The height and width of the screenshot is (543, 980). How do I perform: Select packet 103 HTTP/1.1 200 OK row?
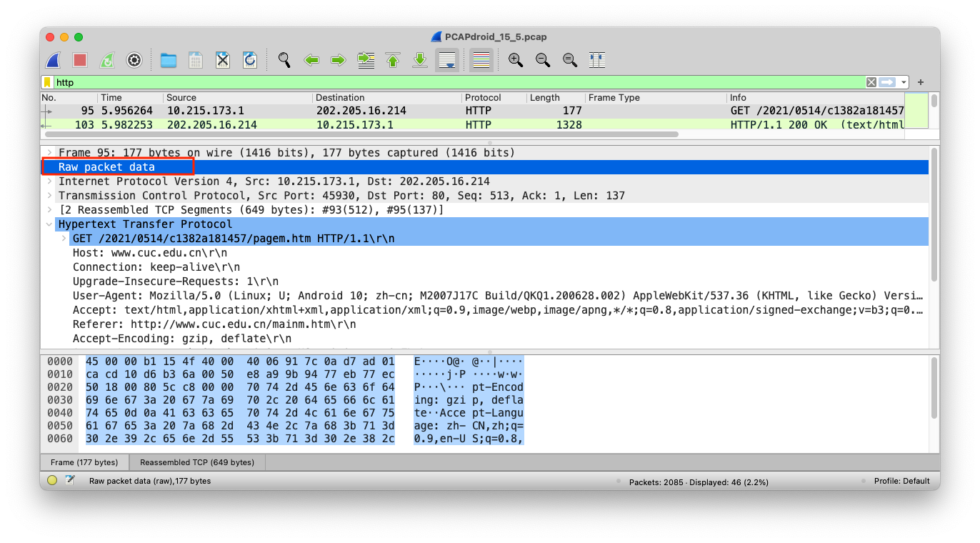[471, 125]
